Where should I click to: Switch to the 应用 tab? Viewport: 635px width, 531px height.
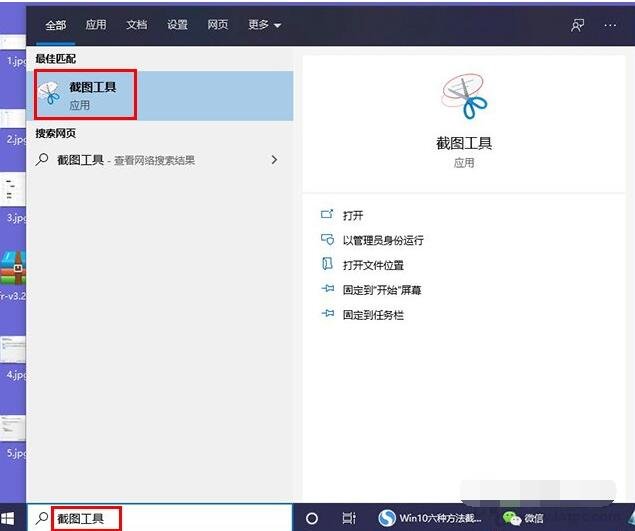pyautogui.click(x=96, y=25)
